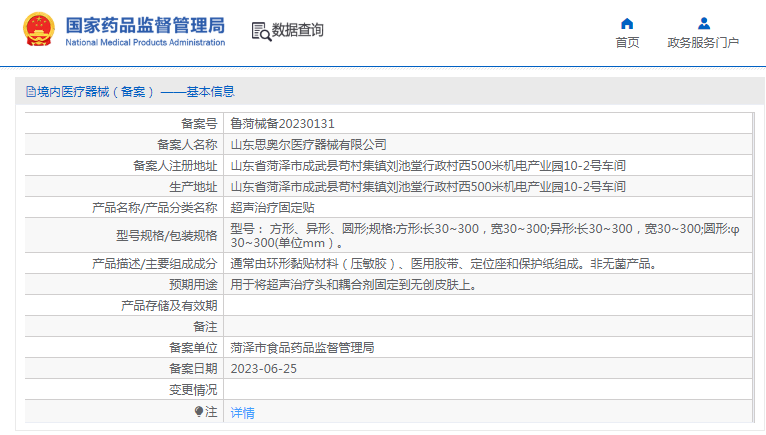The height and width of the screenshot is (435, 766).
Task: Click the 生产地址 address value
Action: coord(428,187)
